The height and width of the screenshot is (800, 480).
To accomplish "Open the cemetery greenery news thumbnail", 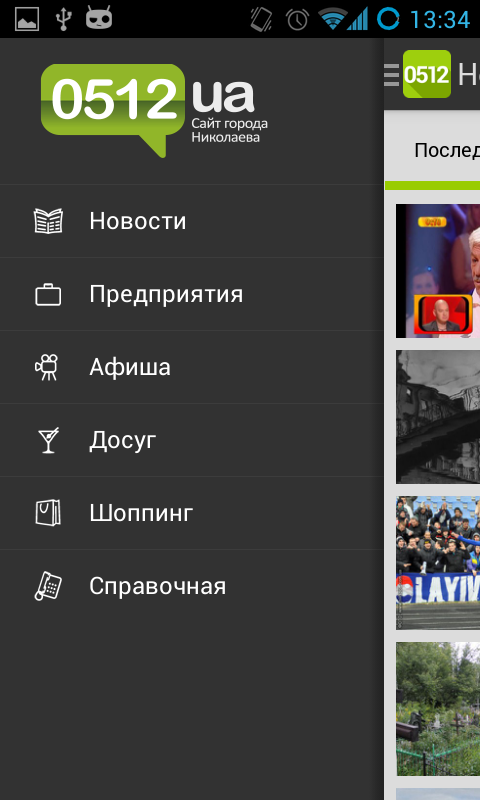I will point(438,709).
